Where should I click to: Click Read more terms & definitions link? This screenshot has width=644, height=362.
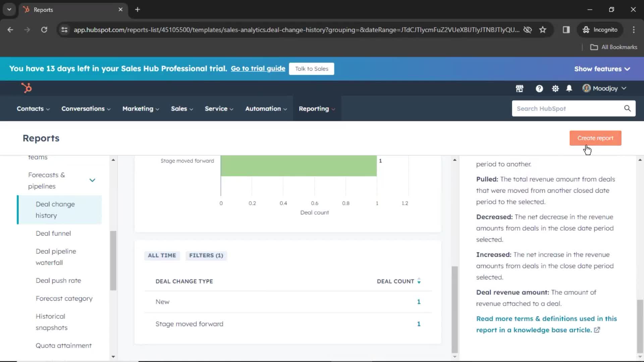coord(546,323)
